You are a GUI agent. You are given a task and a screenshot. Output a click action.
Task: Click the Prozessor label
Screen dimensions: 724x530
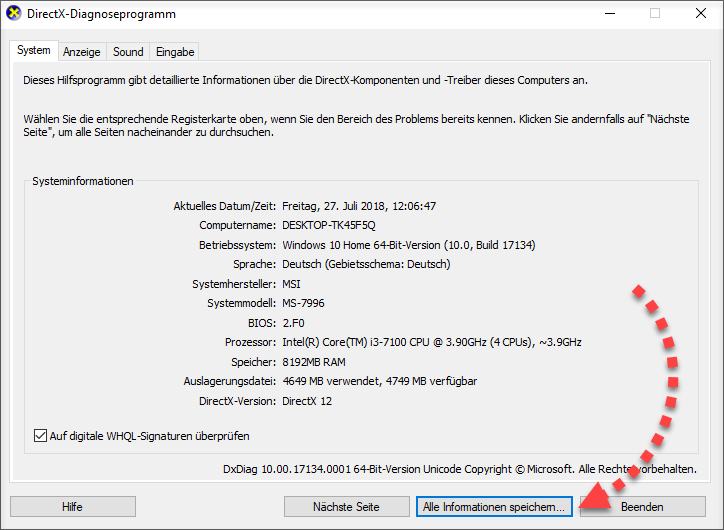250,342
